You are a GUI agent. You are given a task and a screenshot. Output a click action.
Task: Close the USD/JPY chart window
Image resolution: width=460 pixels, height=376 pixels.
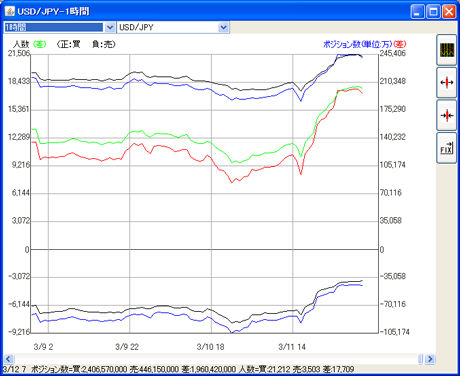449,12
